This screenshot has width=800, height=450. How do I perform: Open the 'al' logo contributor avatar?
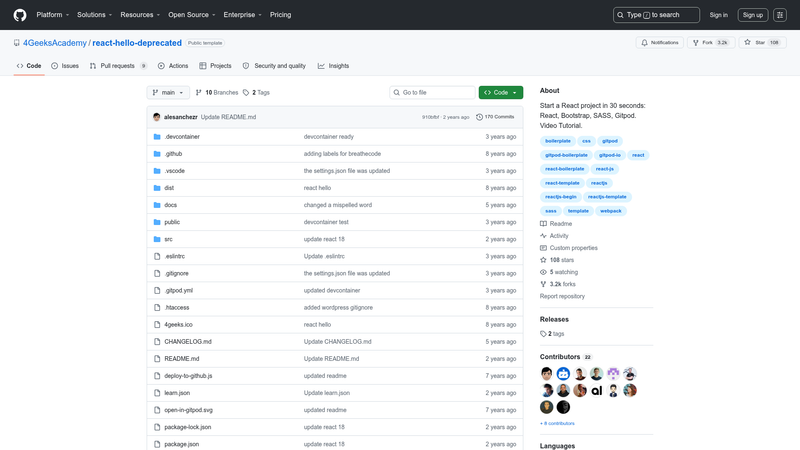pyautogui.click(x=596, y=391)
